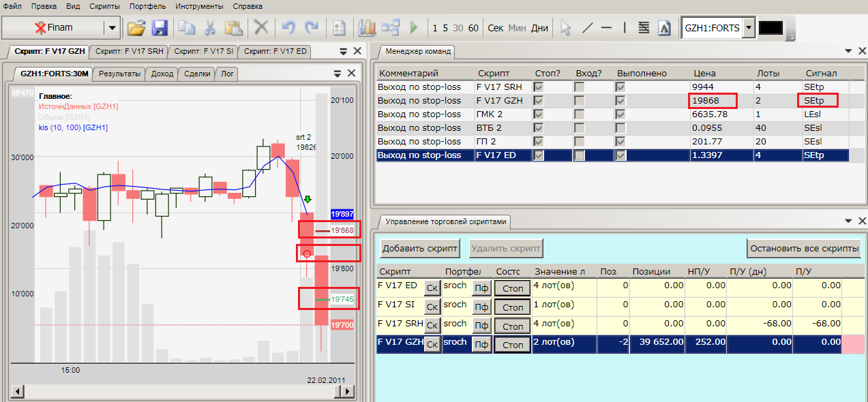Click the save floppy disk icon

[x=160, y=28]
